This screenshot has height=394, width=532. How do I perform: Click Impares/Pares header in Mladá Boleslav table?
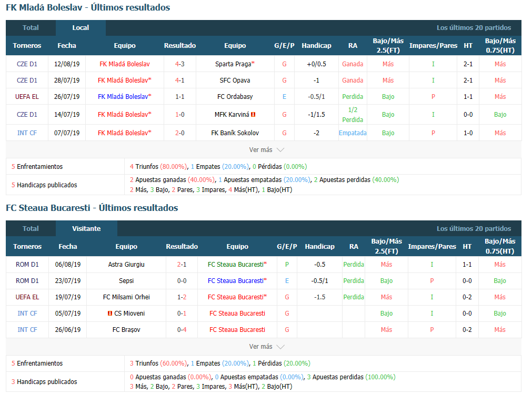point(433,45)
